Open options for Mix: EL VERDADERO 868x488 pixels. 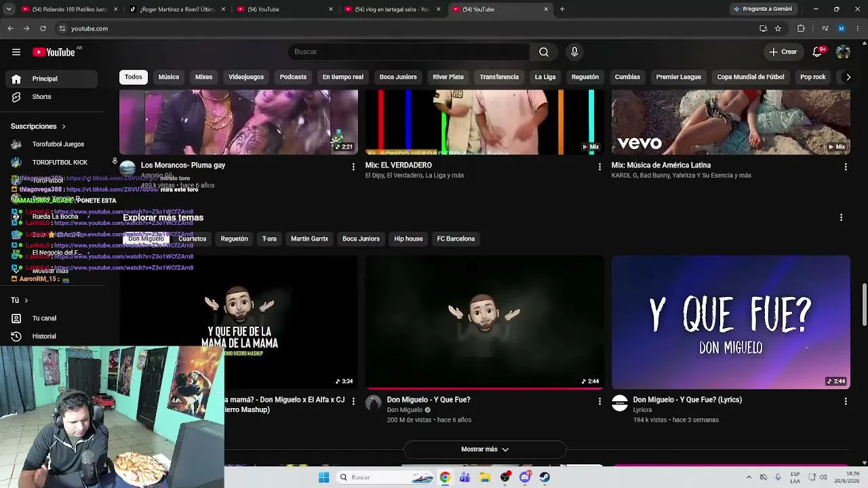(599, 167)
